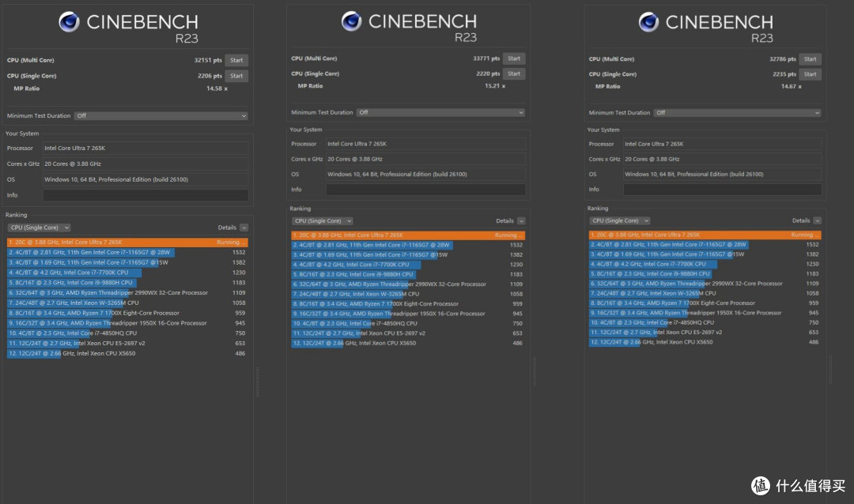Click the Info input field in right panel
This screenshot has width=854, height=504.
point(722,190)
